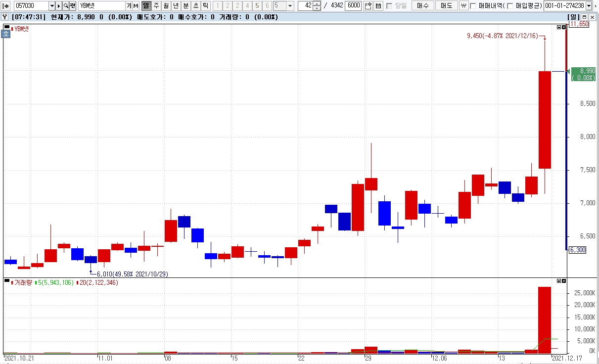The image size is (599, 364).
Task: Click the chart add icon after 6000
Action: click(x=368, y=6)
